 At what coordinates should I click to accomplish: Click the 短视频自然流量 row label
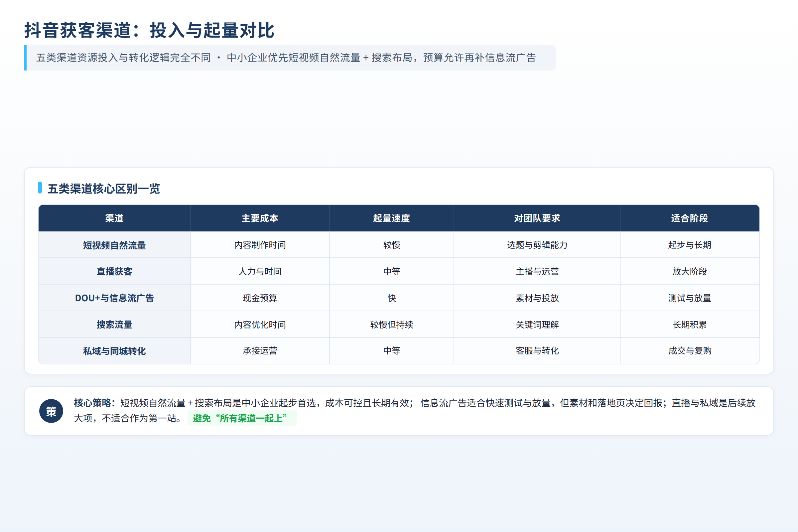pos(114,245)
